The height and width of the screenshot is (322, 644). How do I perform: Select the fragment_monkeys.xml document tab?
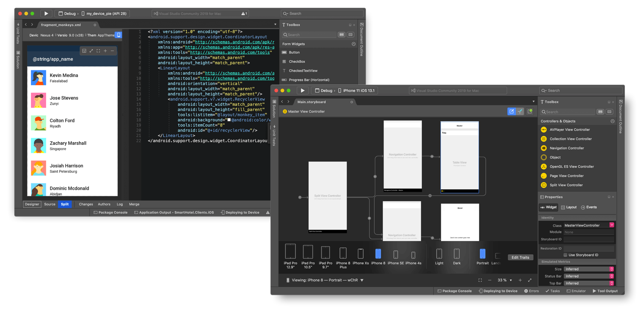tap(61, 25)
